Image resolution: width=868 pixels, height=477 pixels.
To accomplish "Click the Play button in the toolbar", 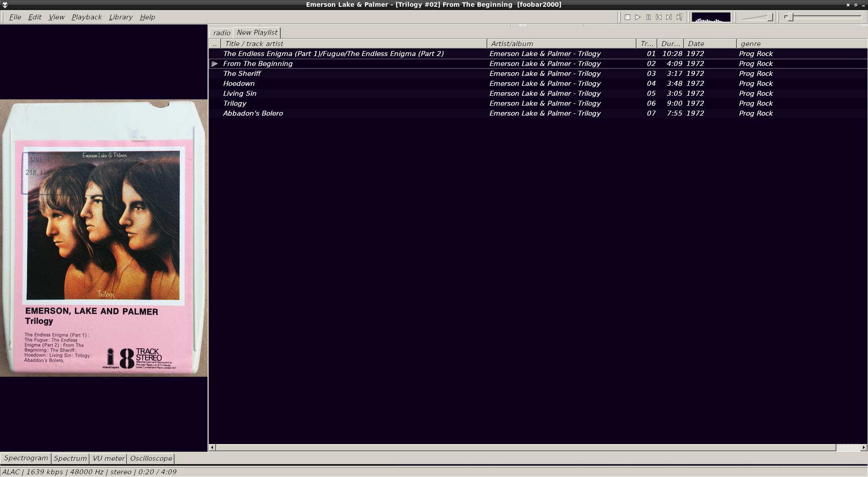I will pos(637,17).
